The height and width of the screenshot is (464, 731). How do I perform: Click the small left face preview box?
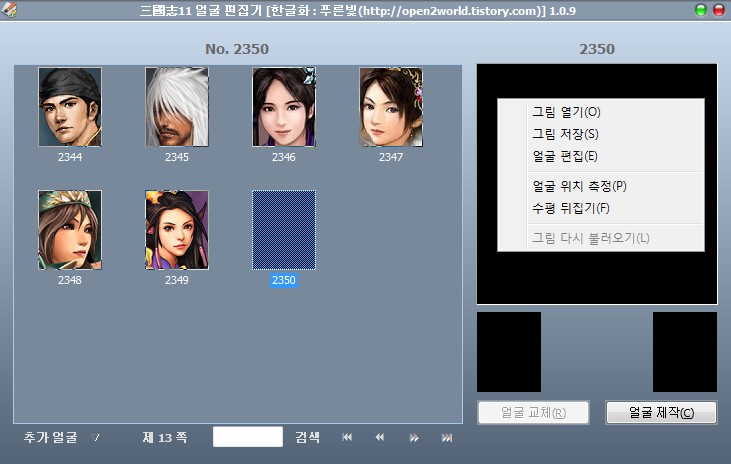click(x=509, y=352)
